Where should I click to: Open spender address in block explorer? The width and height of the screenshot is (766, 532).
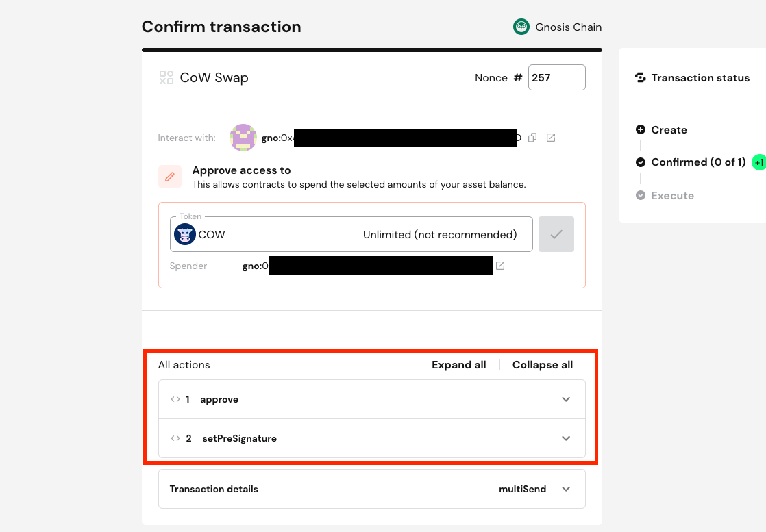pyautogui.click(x=500, y=266)
